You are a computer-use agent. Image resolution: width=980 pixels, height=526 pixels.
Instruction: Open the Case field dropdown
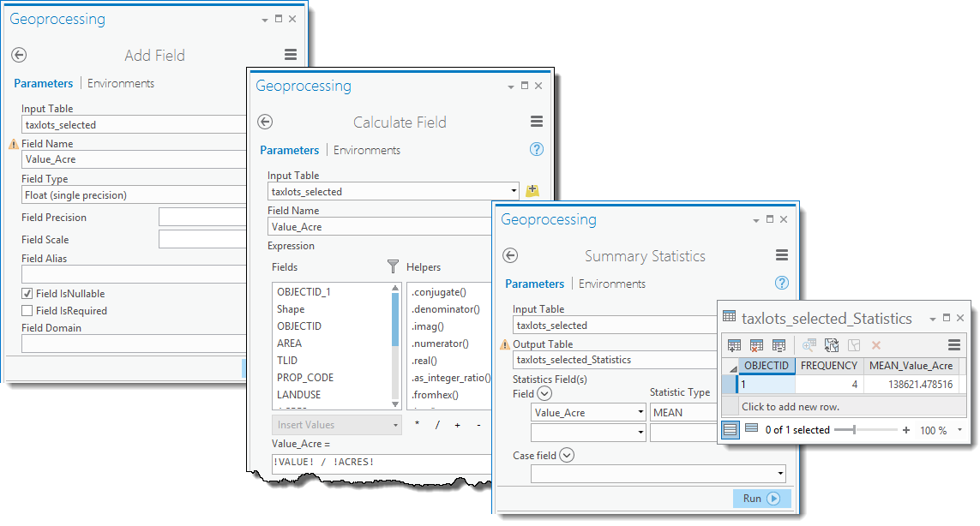pyautogui.click(x=779, y=473)
